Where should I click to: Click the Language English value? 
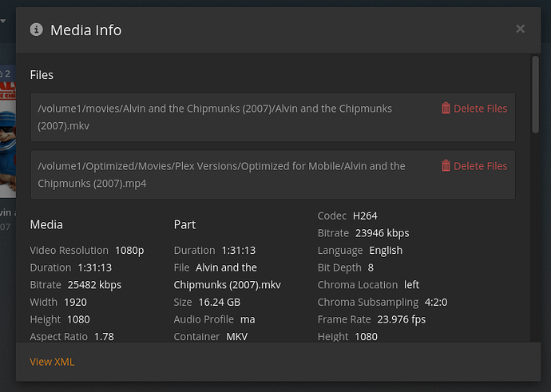tap(386, 251)
